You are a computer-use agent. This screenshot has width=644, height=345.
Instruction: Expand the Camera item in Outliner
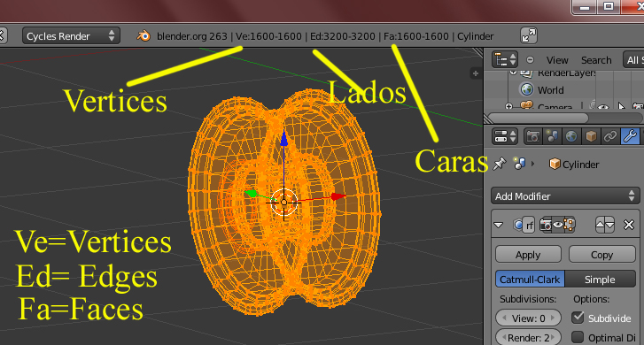508,106
